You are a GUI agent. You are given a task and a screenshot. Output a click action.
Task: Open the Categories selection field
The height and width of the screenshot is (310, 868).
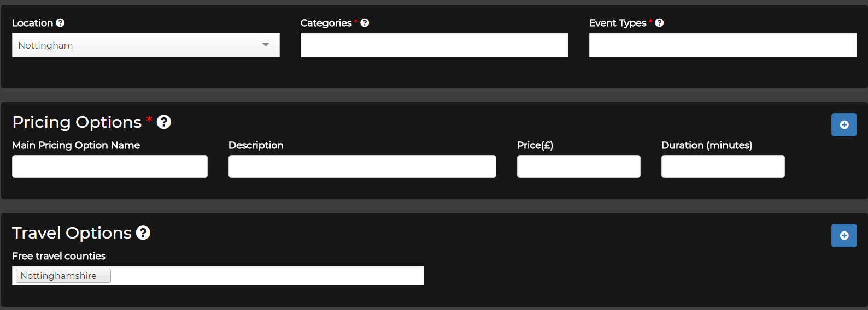[x=435, y=45]
